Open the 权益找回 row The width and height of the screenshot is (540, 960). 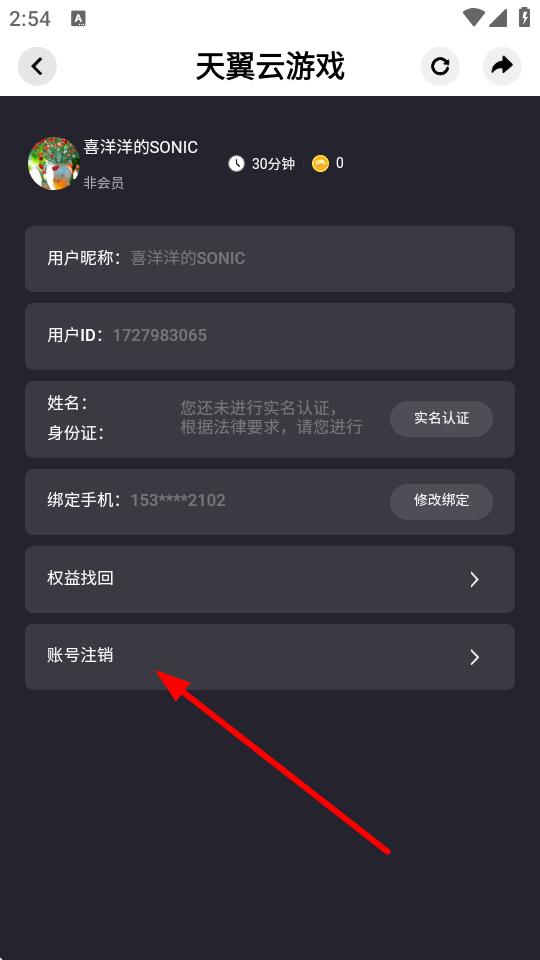[x=270, y=579]
